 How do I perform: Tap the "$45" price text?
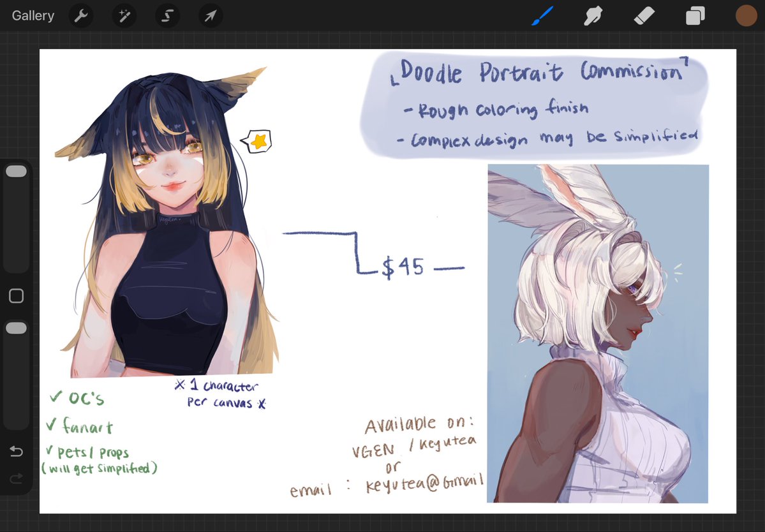403,267
